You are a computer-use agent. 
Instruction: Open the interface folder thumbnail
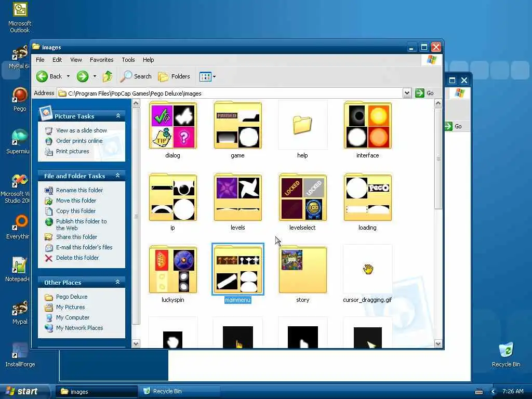point(367,125)
